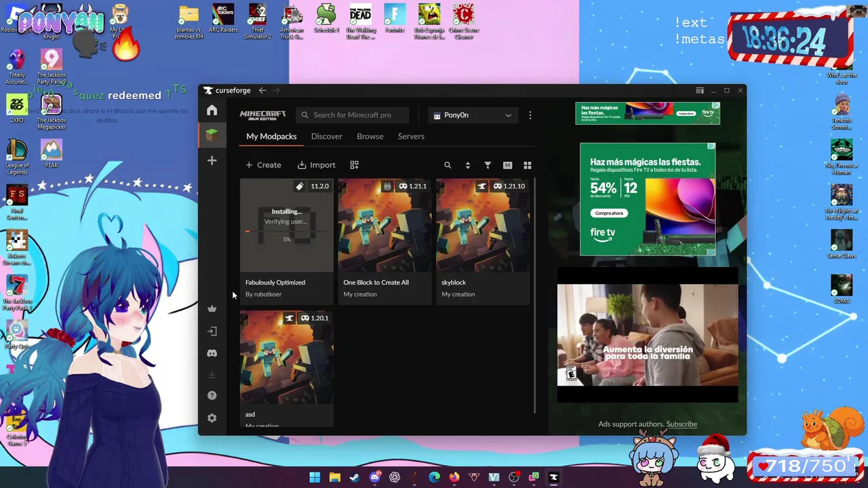Click the 'By robotkoer' author text
Screen dimensions: 868x488
[263, 294]
